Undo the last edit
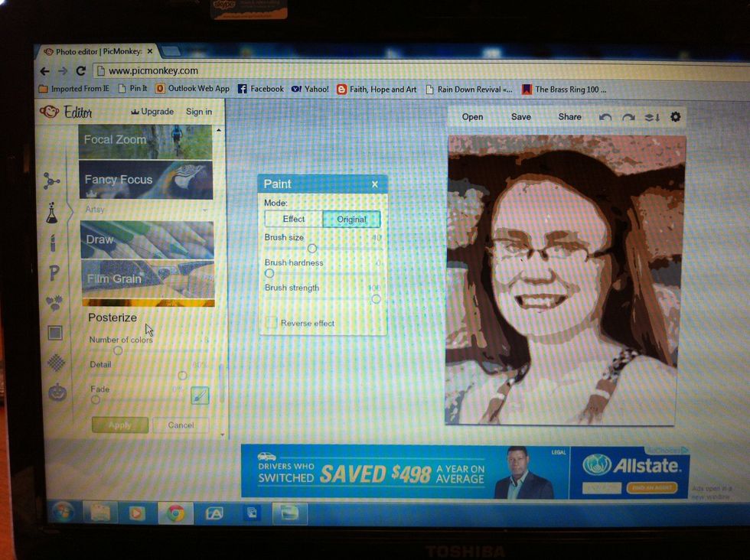 605,117
